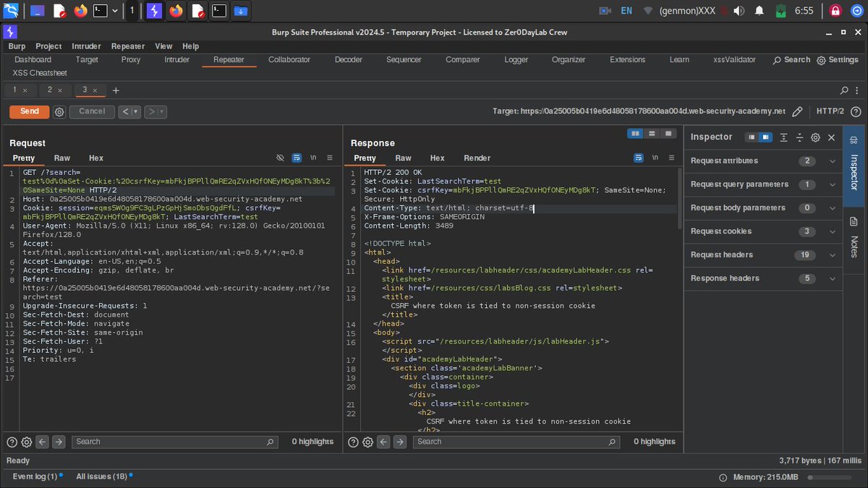The height and width of the screenshot is (488, 868).
Task: Open the Project menu
Action: point(48,46)
